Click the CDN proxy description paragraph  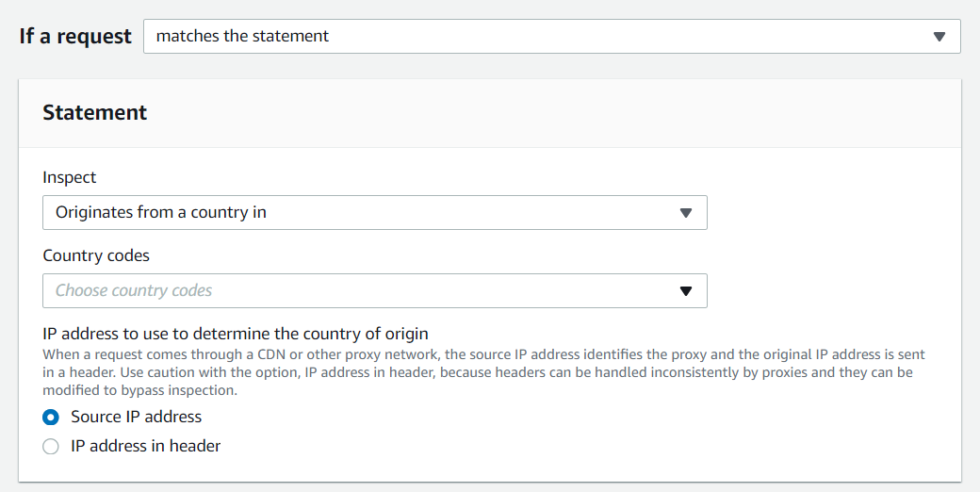click(x=483, y=372)
